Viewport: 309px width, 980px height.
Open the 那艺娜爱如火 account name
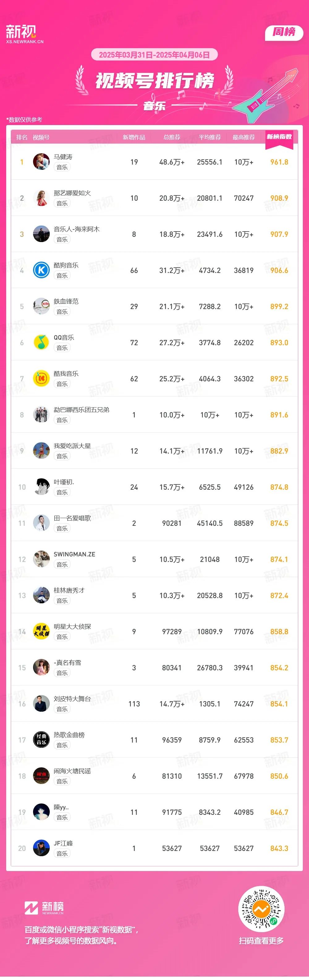[x=72, y=193]
